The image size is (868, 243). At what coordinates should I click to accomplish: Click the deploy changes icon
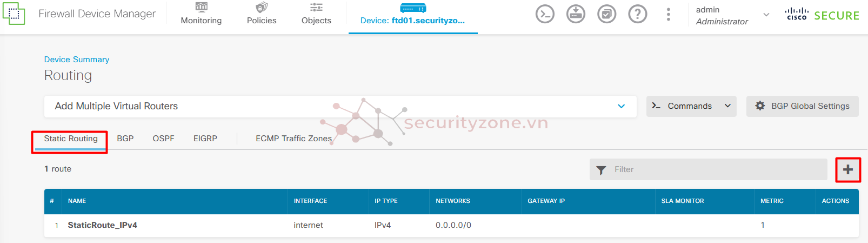click(x=576, y=14)
